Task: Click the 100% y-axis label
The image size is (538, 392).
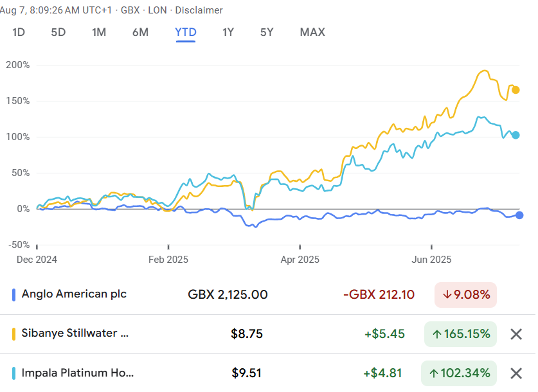Action: tap(17, 137)
